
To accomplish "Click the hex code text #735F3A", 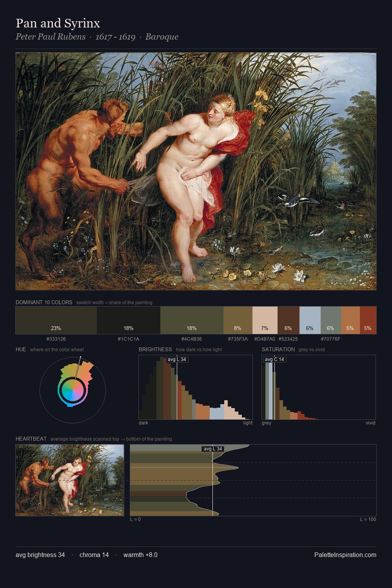I will click(238, 339).
